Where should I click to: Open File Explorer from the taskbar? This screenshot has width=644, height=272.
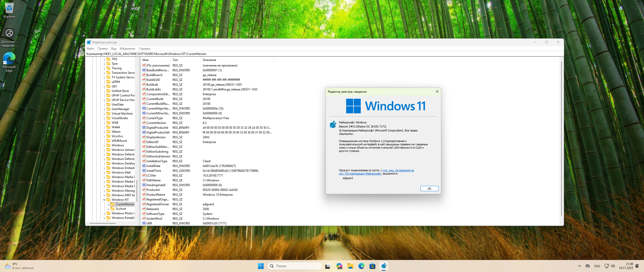click(x=350, y=266)
